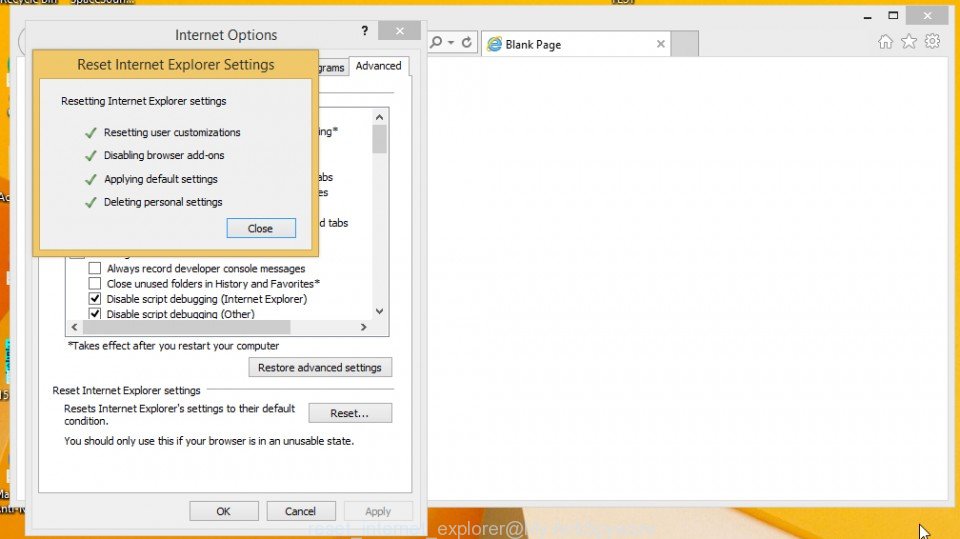Screen dimensions: 960x539
Task: Click green check beside Applying default settings
Action: (91, 179)
